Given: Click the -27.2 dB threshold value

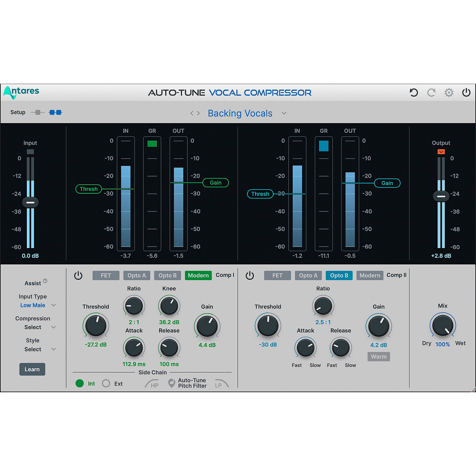Looking at the screenshot, I should (x=96, y=345).
